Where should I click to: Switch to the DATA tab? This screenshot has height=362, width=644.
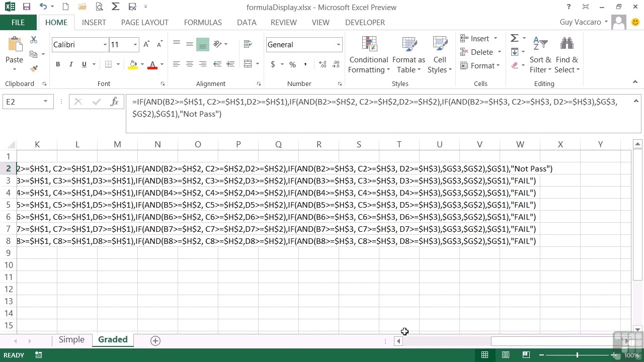pyautogui.click(x=247, y=23)
